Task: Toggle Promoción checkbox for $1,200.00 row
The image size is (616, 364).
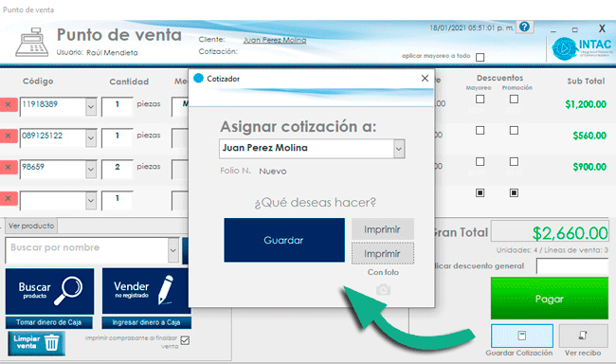Action: (514, 100)
